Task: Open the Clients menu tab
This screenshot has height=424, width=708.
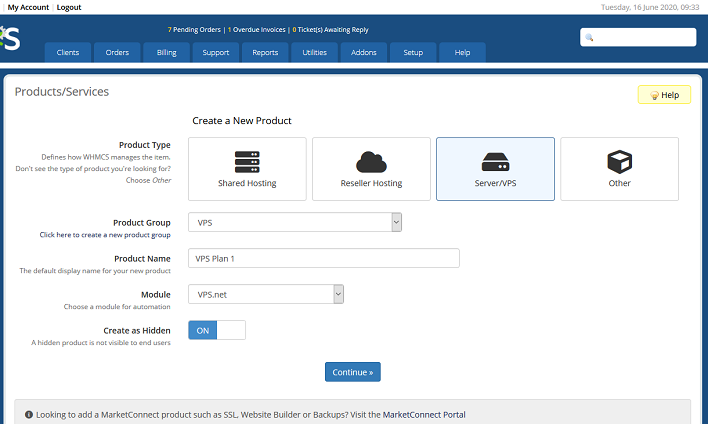Action: 68,52
